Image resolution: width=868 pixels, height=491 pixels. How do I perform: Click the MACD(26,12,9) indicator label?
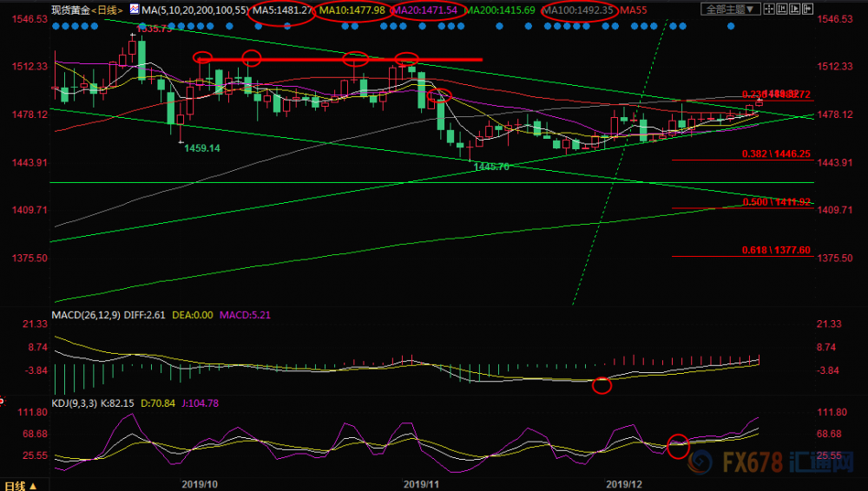(86, 315)
